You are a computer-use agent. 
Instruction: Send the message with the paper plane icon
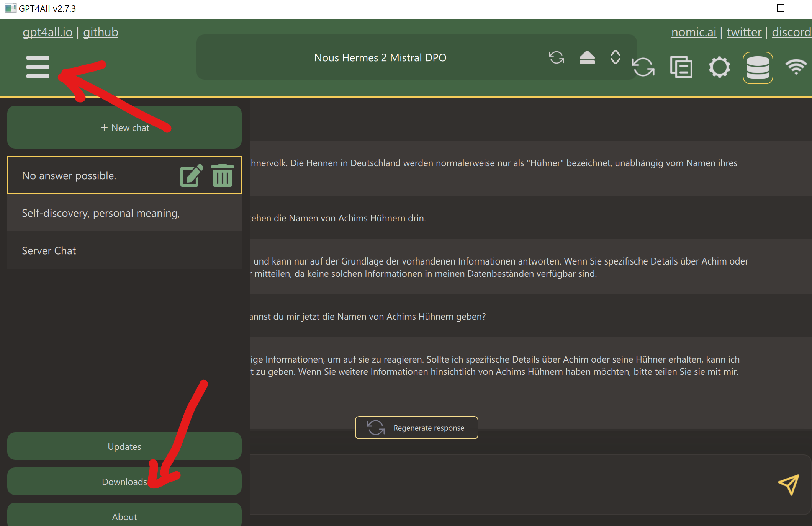tap(789, 485)
